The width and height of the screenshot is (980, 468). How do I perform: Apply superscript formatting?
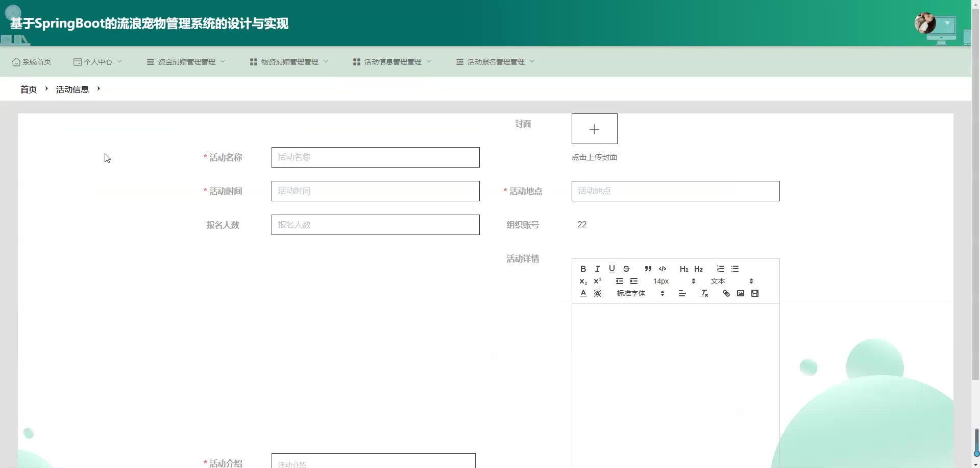coord(597,281)
